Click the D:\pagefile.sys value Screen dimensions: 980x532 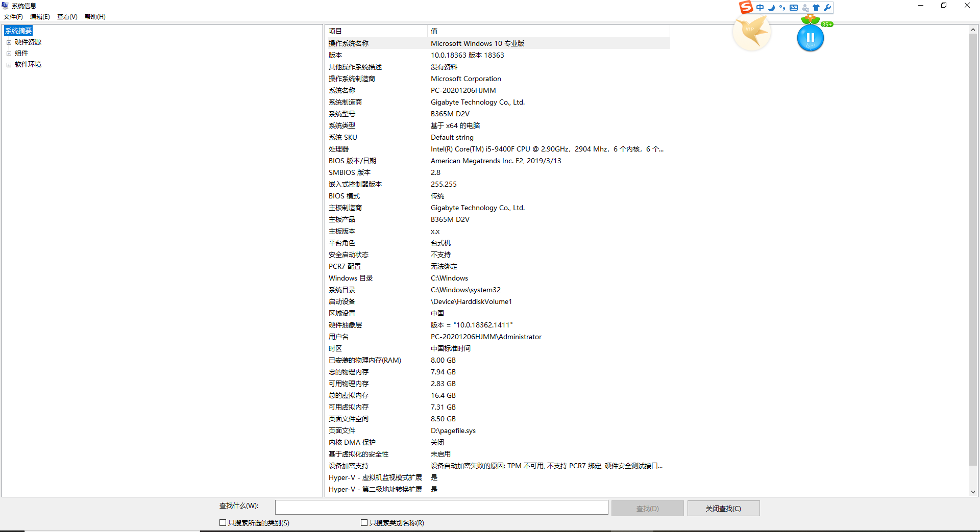tap(453, 430)
